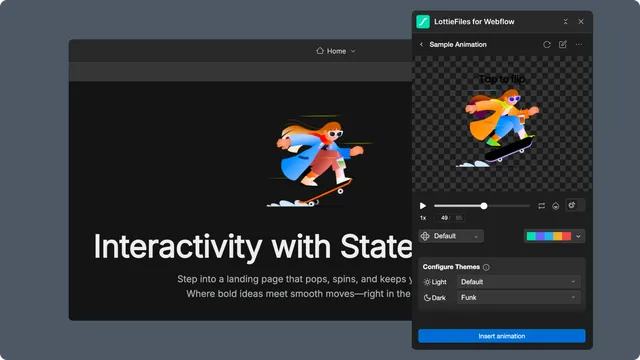The height and width of the screenshot is (360, 640).
Task: Click the Configure Themes info icon
Action: [x=486, y=267]
